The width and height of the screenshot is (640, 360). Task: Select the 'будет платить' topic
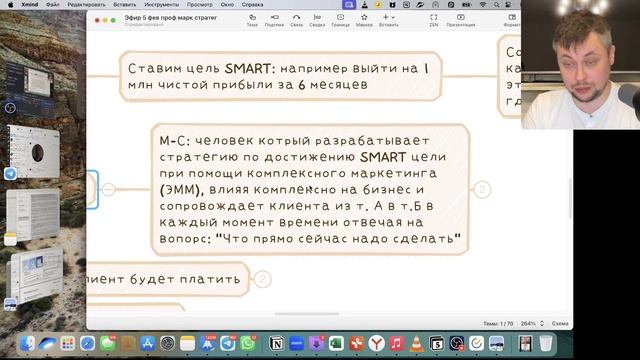click(x=168, y=279)
